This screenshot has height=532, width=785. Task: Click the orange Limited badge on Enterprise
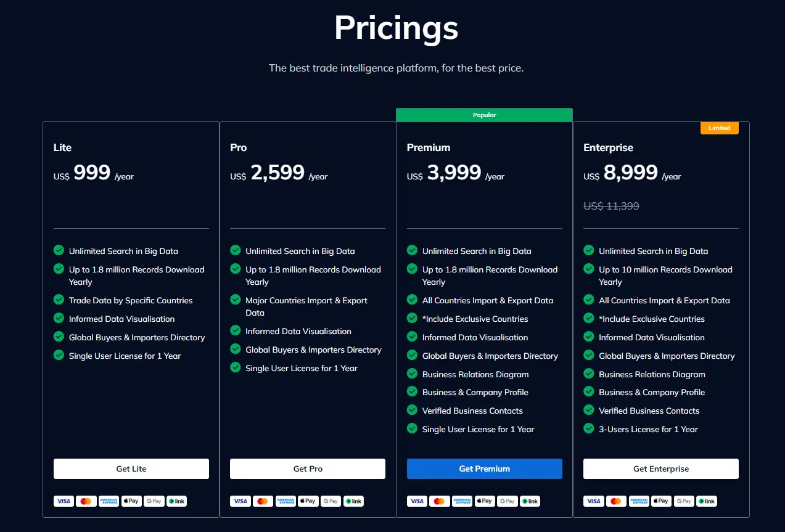(719, 128)
